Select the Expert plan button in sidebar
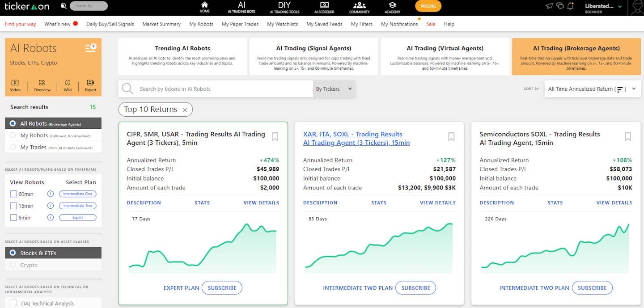This screenshot has width=644, height=308. pos(78,218)
